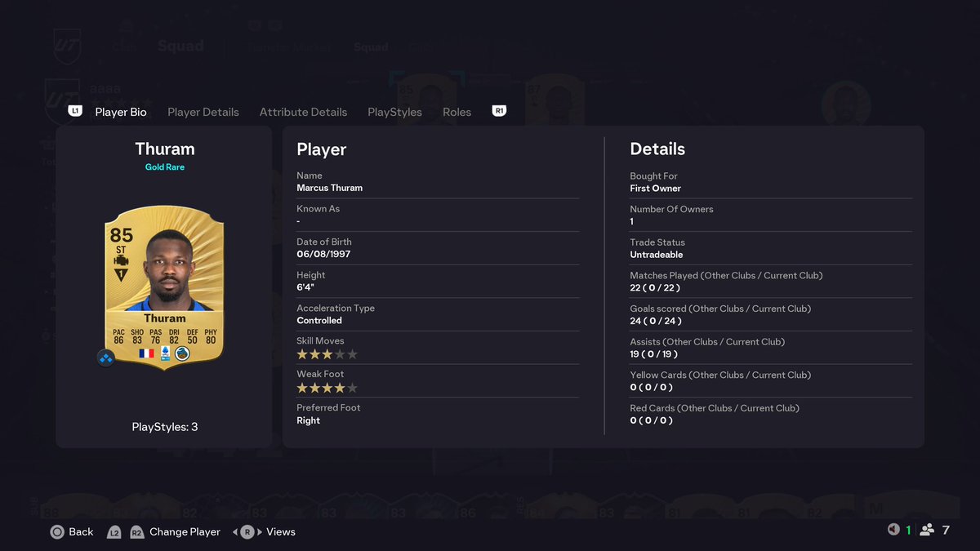The height and width of the screenshot is (551, 980).
Task: Click the name Marcus Thuram
Action: click(x=329, y=188)
